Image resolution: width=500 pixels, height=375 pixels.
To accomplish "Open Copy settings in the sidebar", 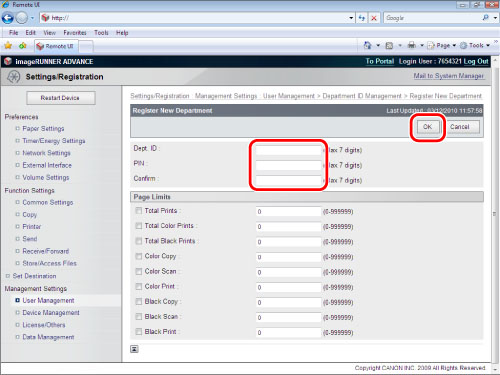I will click(29, 215).
